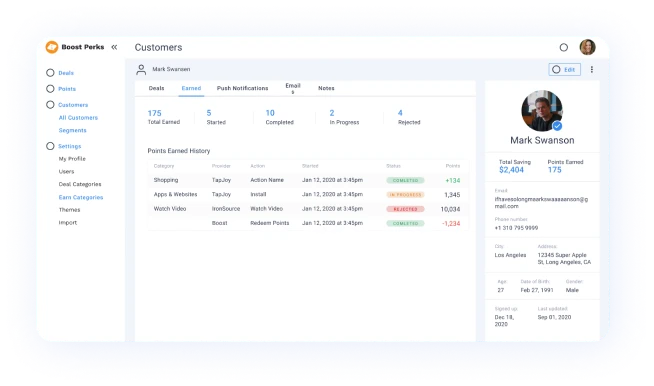654x386 pixels.
Task: Click the verified checkmark badge on photo
Action: [x=557, y=126]
